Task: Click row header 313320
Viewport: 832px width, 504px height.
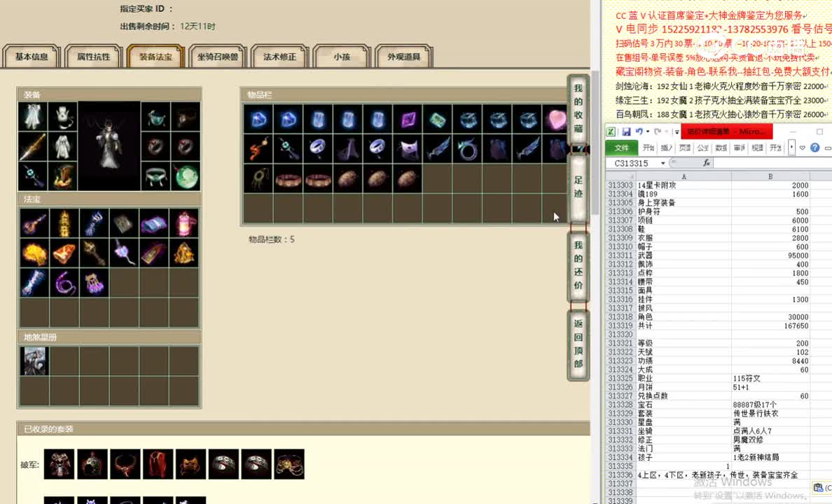Action: coord(620,334)
